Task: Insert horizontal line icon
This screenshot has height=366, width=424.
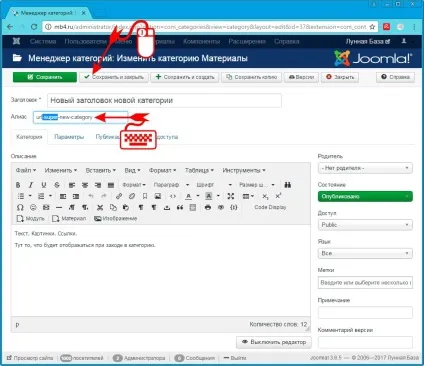Action: tap(59, 207)
